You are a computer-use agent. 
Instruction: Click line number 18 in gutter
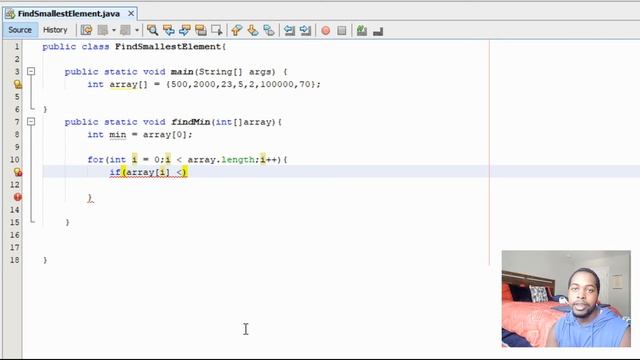point(15,260)
